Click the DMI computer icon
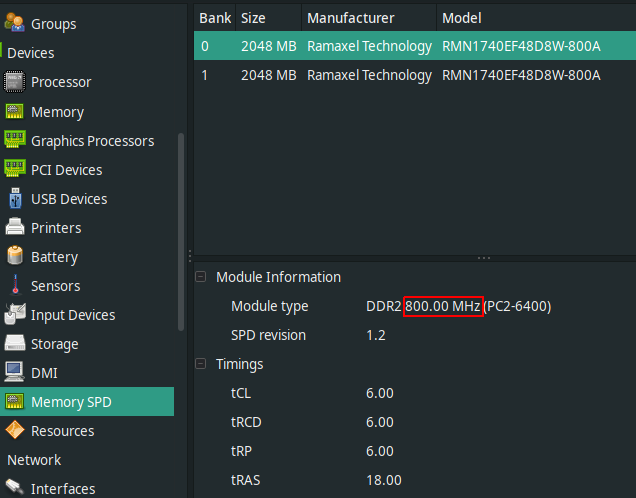636x498 pixels. (14, 372)
